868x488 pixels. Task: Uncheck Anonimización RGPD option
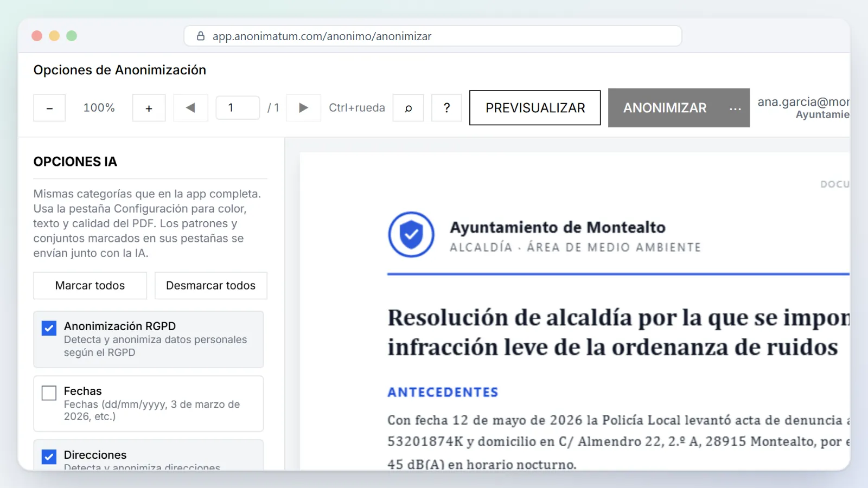coord(49,328)
